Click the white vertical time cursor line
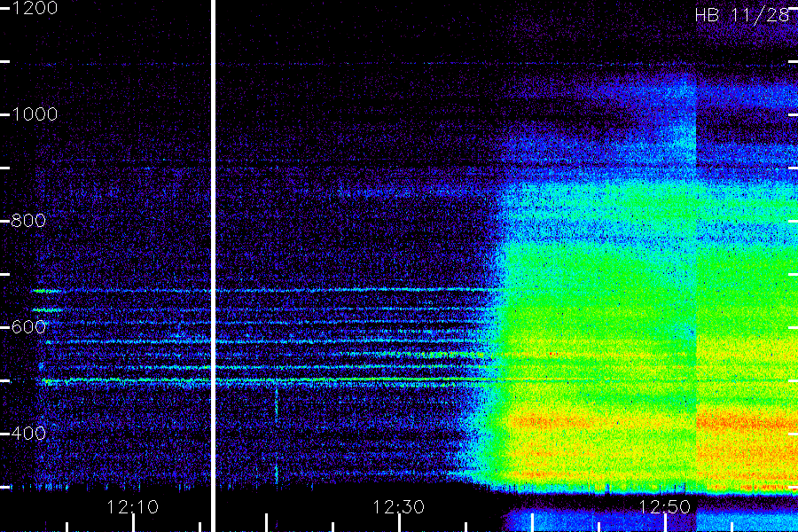 point(213,266)
